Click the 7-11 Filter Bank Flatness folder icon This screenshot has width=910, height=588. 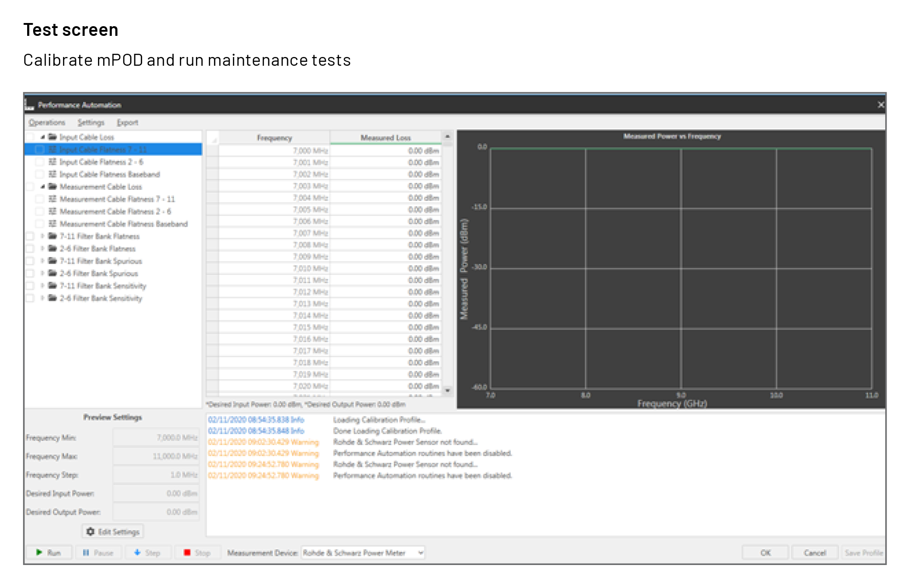click(52, 236)
